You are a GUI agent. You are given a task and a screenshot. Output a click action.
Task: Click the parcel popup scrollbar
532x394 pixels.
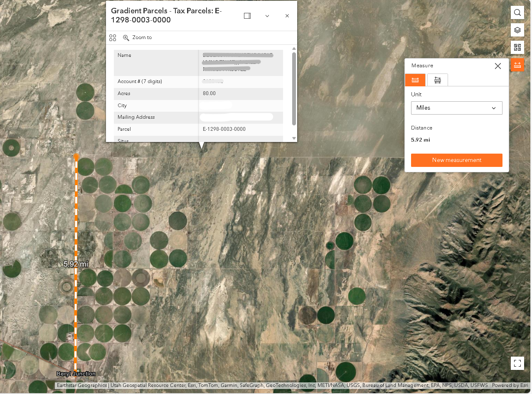294,88
